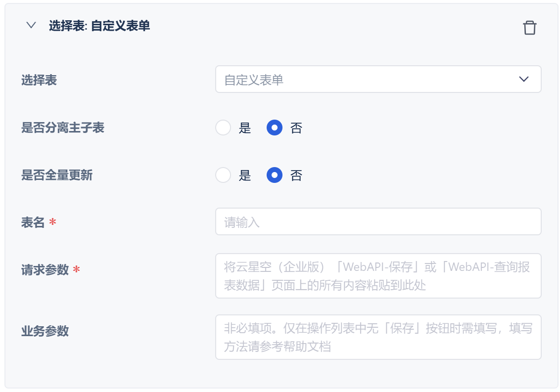Screen dimensions: 560x392
Task: Click the 是否分离主子表 label
Action: 63,128
